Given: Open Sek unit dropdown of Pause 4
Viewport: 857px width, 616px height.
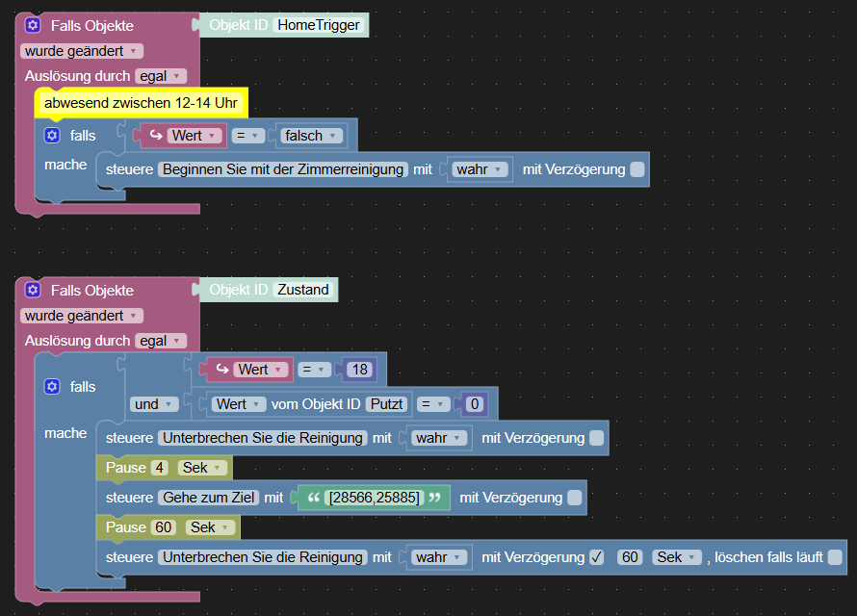Looking at the screenshot, I should [201, 468].
